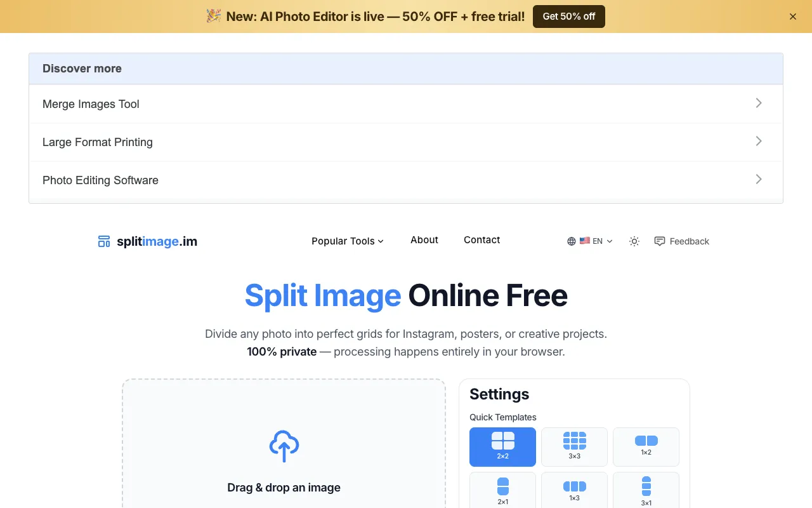Select the 1×2 grid template
Screen dimensions: 812x508
point(646,447)
